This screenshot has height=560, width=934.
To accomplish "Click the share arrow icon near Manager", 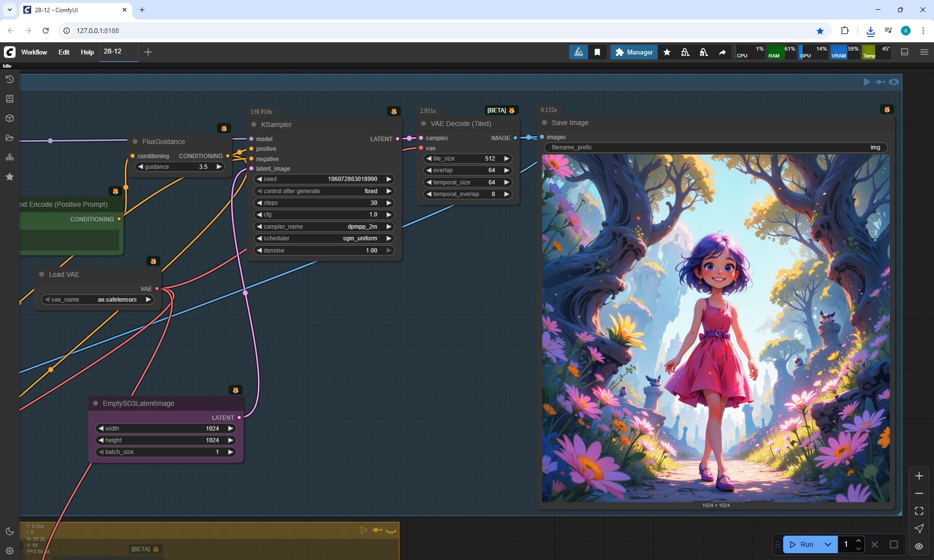I will coord(722,52).
